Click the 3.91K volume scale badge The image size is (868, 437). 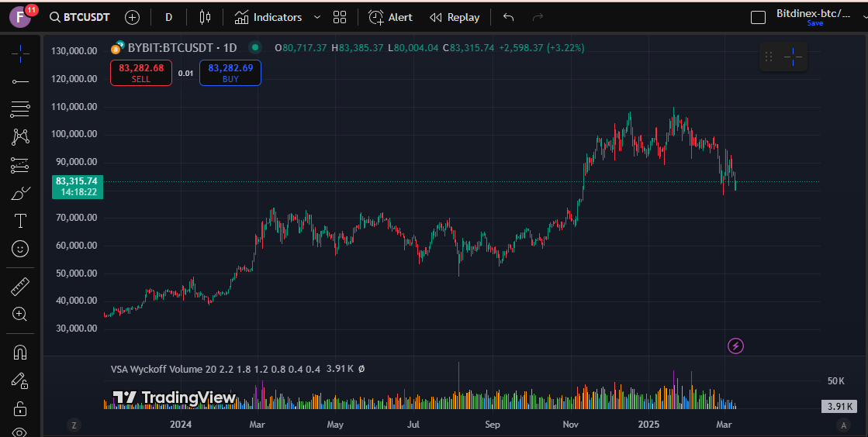pyautogui.click(x=839, y=407)
